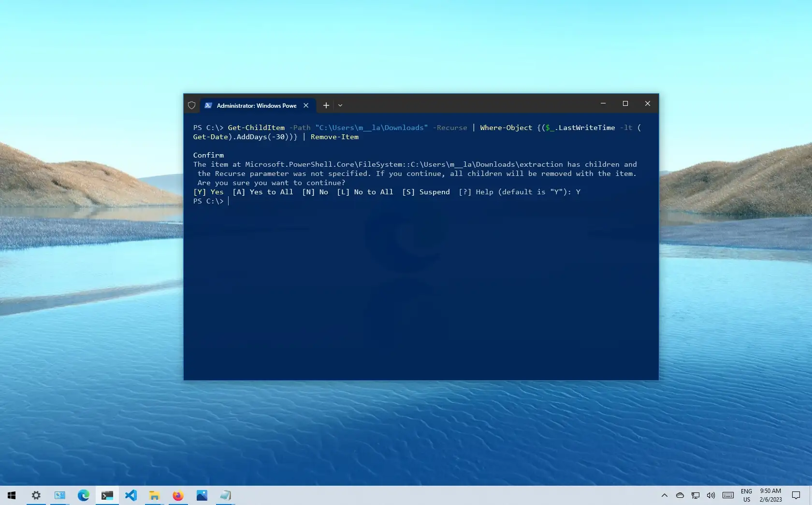Viewport: 812px width, 505px height.
Task: Open Microsoft Edge from the taskbar
Action: tap(84, 495)
